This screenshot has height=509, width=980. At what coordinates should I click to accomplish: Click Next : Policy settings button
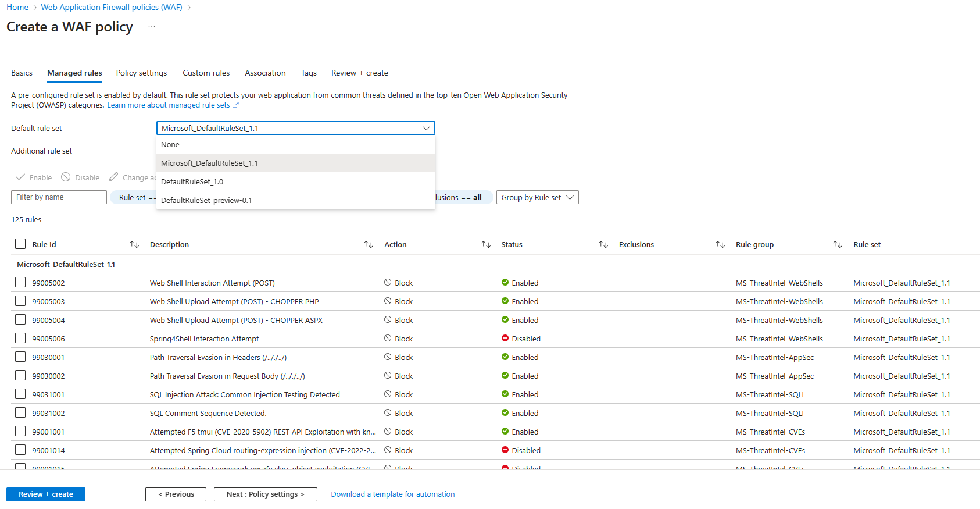point(266,494)
